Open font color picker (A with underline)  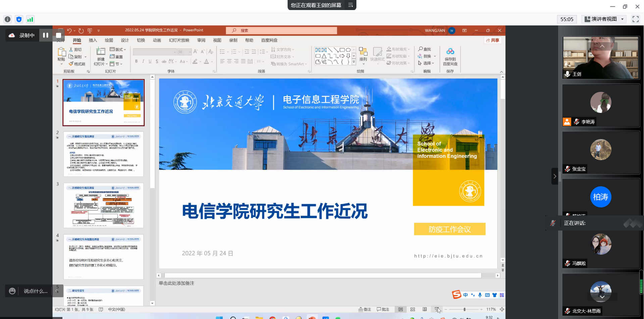click(x=206, y=61)
